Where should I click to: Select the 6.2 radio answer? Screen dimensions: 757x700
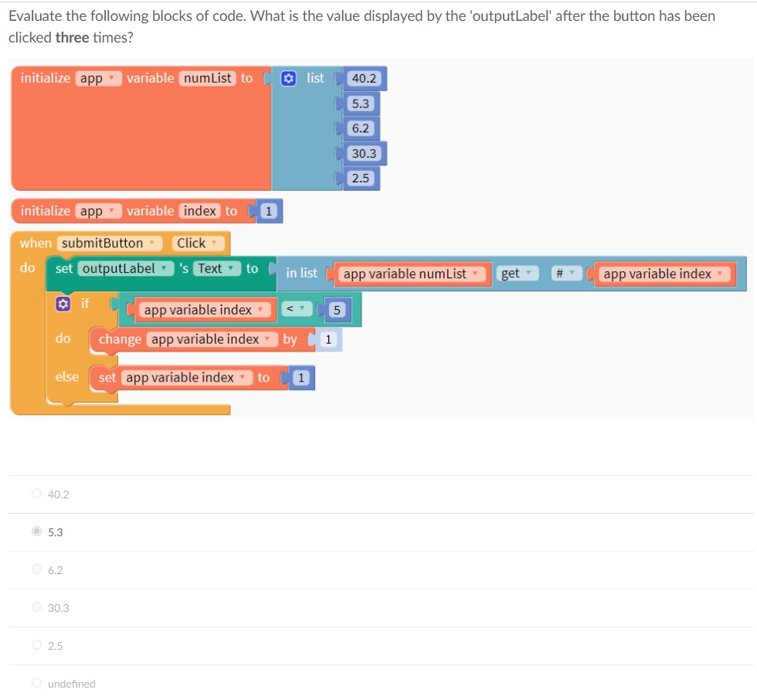point(37,569)
